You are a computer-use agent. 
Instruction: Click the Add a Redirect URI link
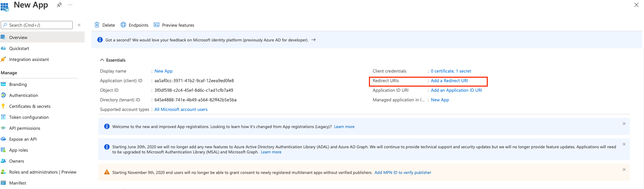[449, 81]
